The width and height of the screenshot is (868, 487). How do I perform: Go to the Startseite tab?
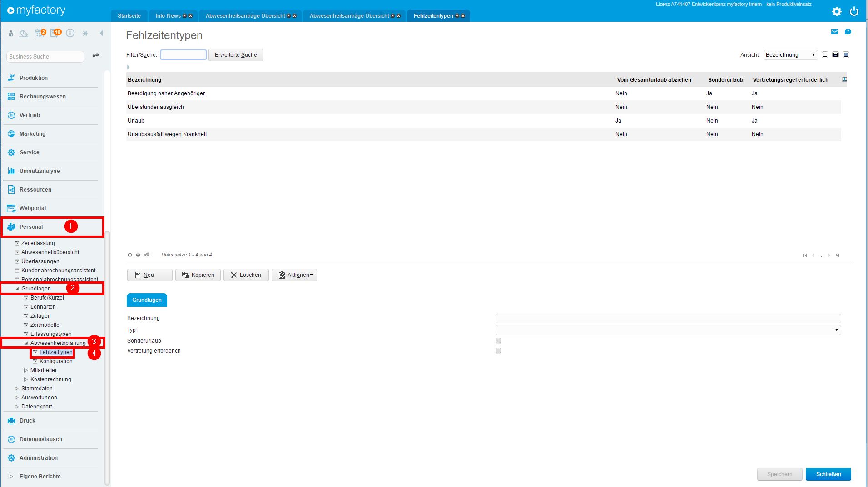pyautogui.click(x=129, y=16)
